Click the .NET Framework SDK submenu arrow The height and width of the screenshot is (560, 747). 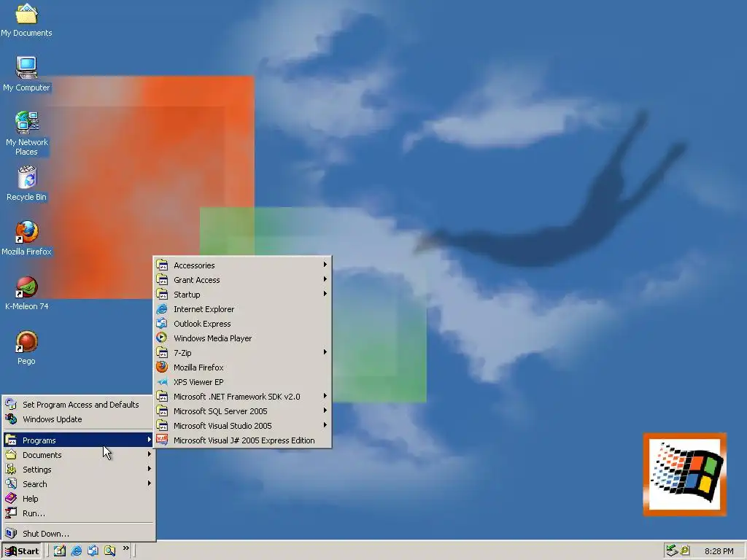point(325,396)
